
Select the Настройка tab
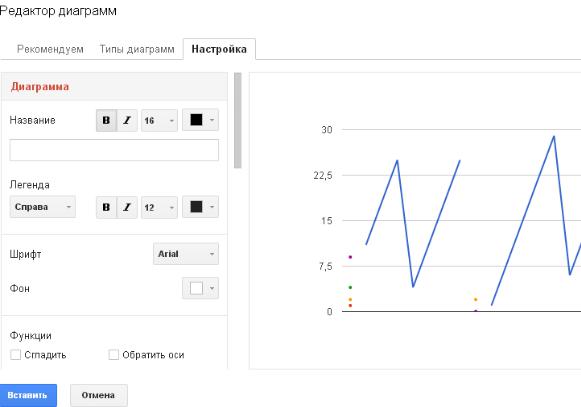[219, 49]
